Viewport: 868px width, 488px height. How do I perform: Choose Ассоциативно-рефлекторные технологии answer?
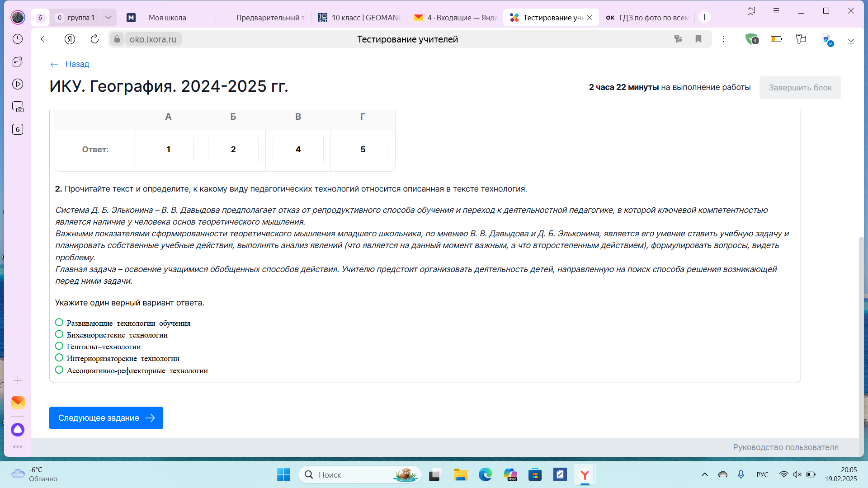point(59,370)
